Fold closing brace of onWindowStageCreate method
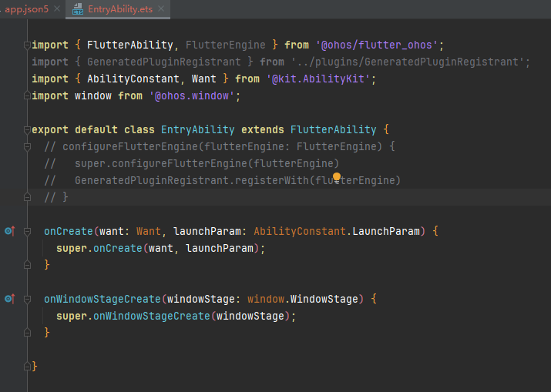 pos(27,333)
